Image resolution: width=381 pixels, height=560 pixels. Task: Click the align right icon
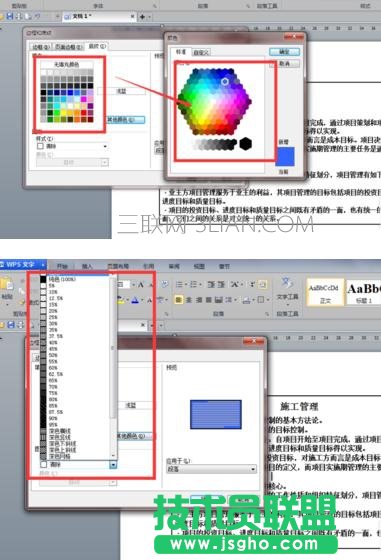(199, 300)
